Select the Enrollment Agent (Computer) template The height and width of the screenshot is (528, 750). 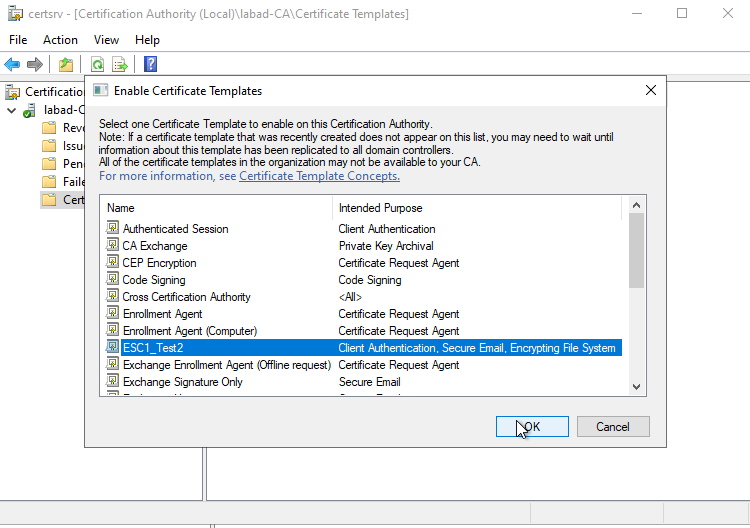tap(190, 331)
